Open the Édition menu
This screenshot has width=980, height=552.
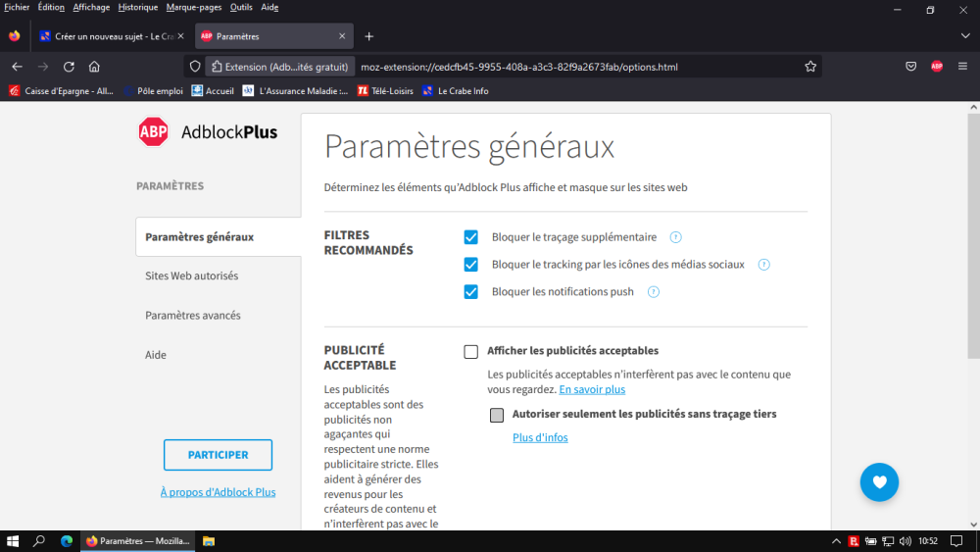[51, 8]
